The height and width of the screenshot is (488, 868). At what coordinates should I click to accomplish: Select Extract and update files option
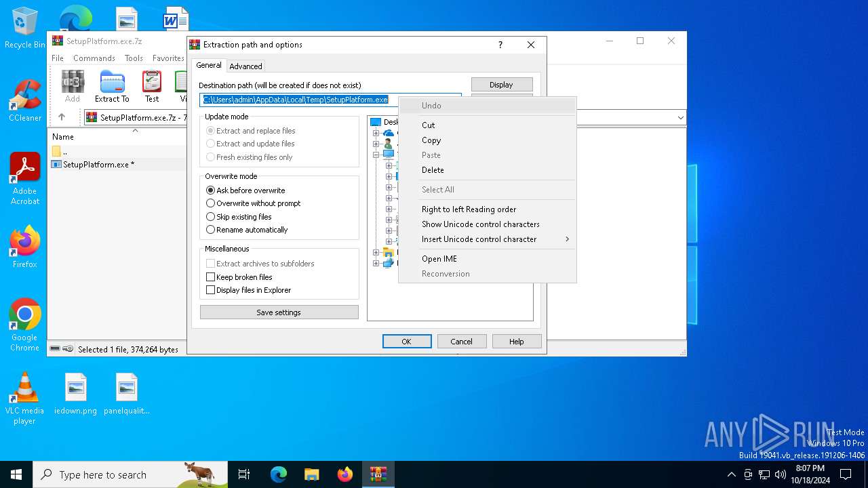point(250,144)
